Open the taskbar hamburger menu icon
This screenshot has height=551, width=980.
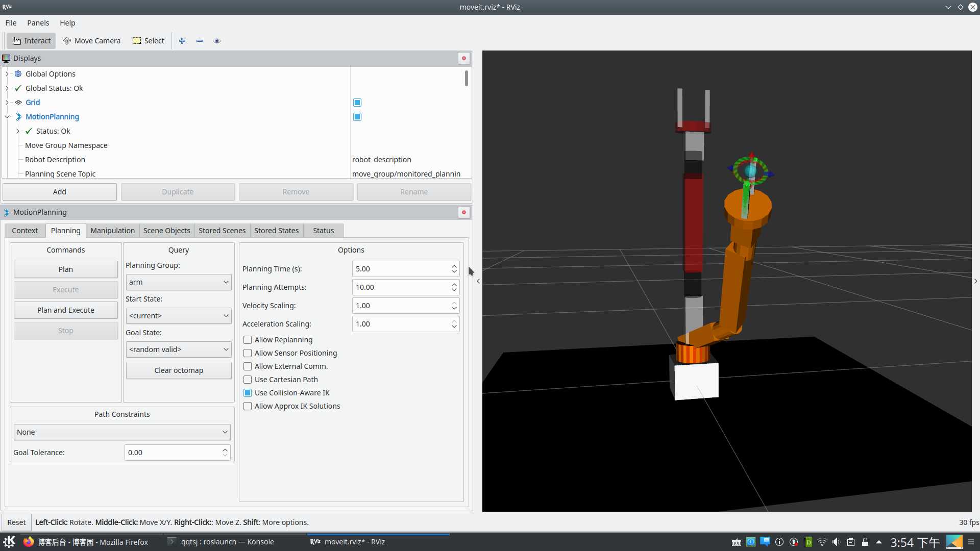pyautogui.click(x=971, y=542)
